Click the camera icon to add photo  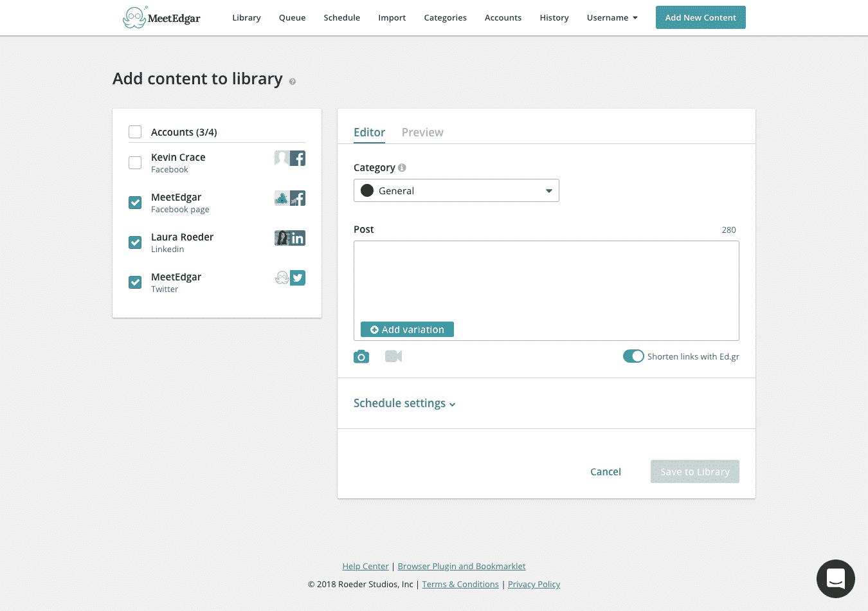(x=361, y=357)
